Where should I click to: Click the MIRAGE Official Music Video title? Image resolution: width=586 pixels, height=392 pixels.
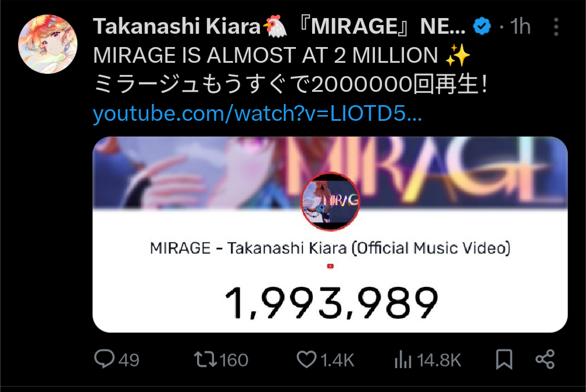pos(330,248)
